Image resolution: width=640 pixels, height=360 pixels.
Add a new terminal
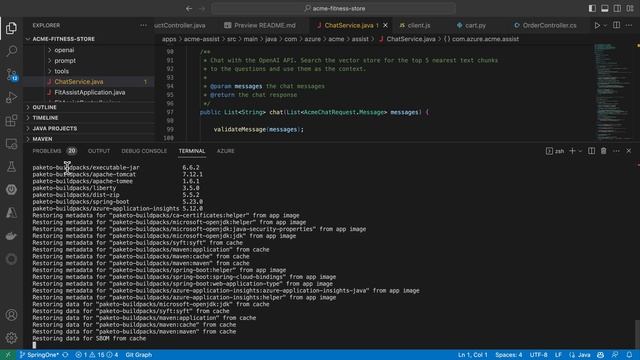click(x=572, y=151)
